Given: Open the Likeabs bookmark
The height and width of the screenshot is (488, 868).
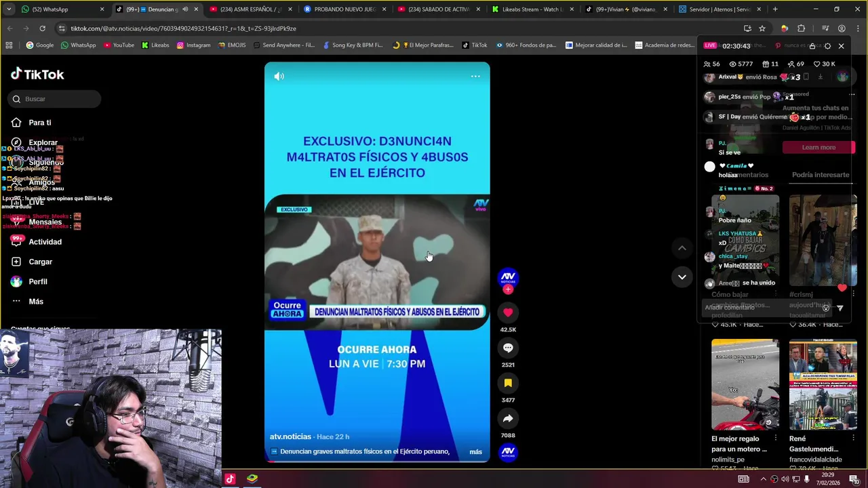Looking at the screenshot, I should (x=155, y=45).
